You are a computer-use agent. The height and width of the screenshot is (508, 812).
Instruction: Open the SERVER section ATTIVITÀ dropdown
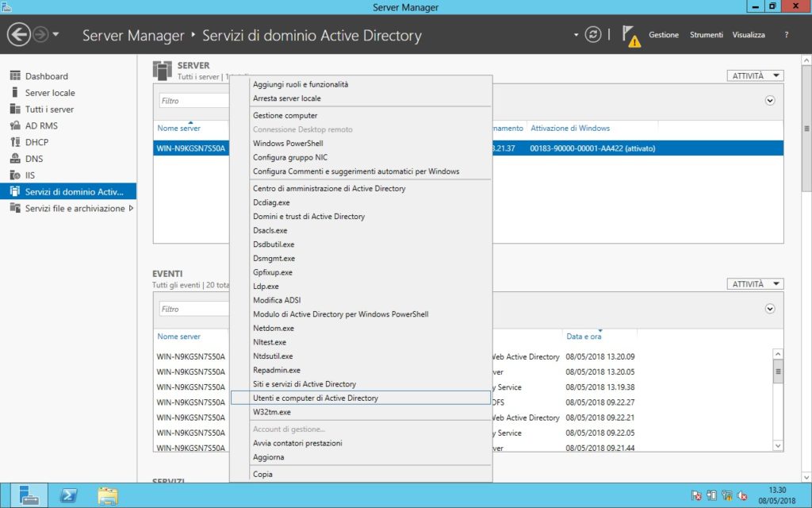[x=755, y=75]
